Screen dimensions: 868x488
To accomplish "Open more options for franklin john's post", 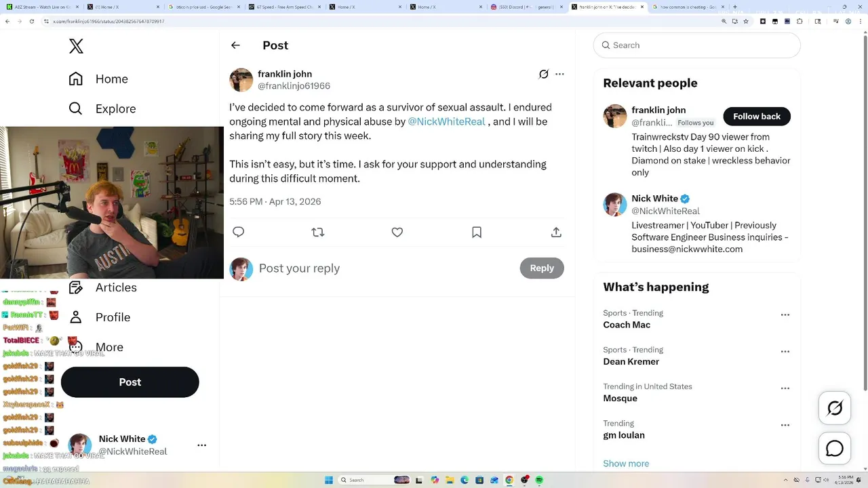I will [559, 74].
